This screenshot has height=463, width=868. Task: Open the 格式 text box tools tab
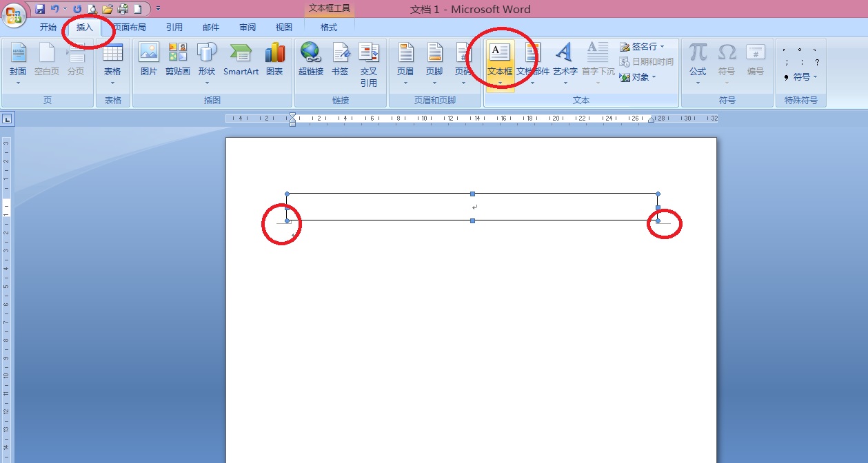[330, 28]
